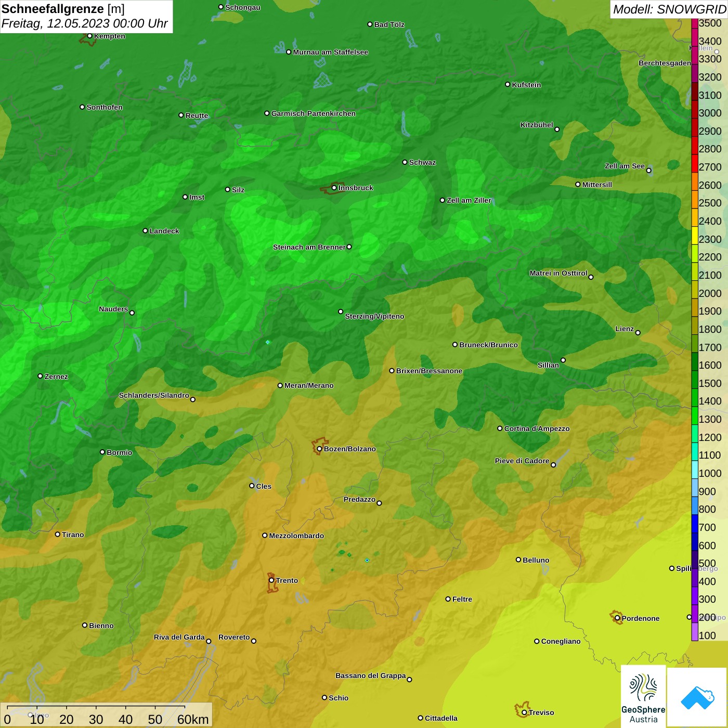Click the date Freitag, 12.05.2023 00:00 Uhr

pyautogui.click(x=84, y=24)
